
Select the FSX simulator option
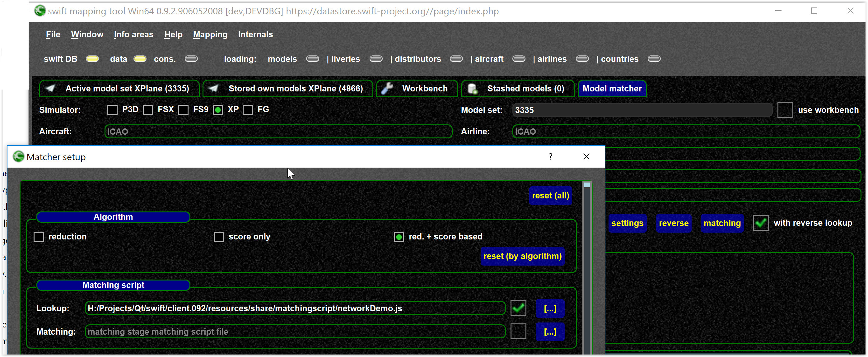(148, 110)
